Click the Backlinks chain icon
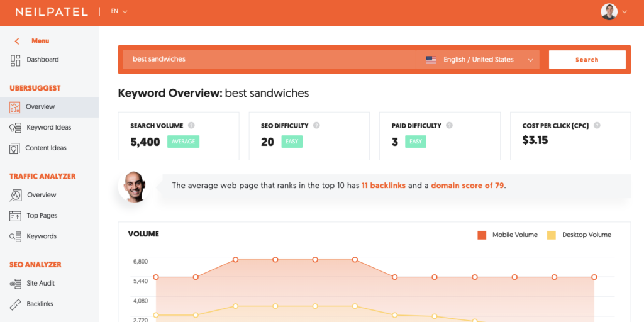Image resolution: width=644 pixels, height=322 pixels. coord(15,304)
